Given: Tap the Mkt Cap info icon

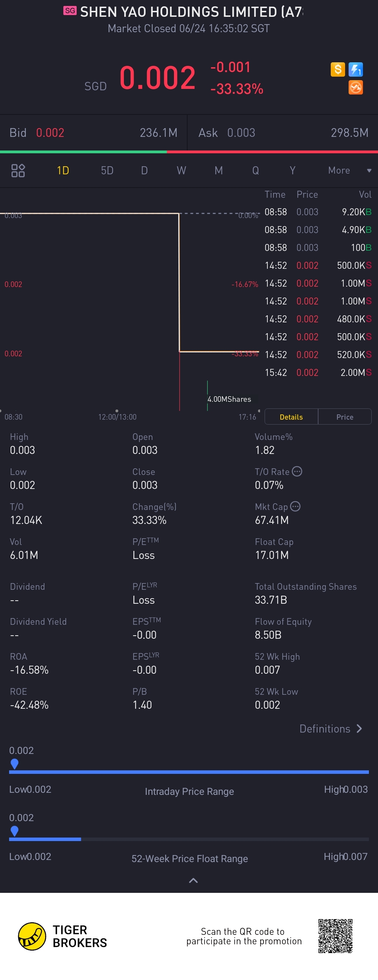Looking at the screenshot, I should click(295, 506).
